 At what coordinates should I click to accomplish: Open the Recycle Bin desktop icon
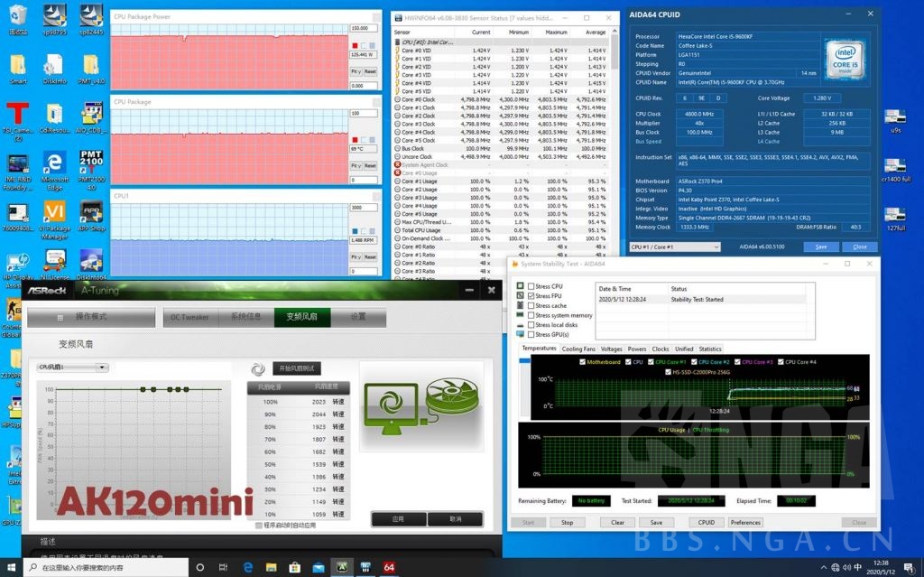click(18, 19)
